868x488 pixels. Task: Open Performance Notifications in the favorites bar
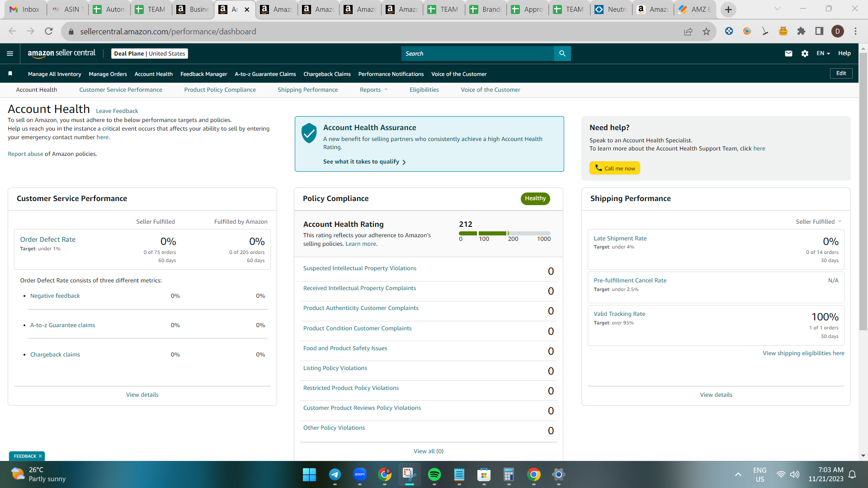coord(391,74)
